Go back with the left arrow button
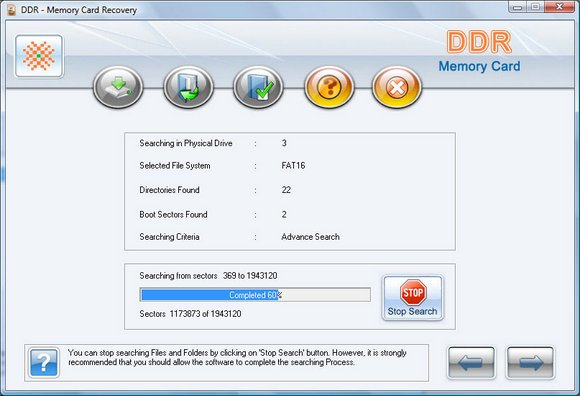Viewport: 580px width, 396px height. [x=471, y=363]
